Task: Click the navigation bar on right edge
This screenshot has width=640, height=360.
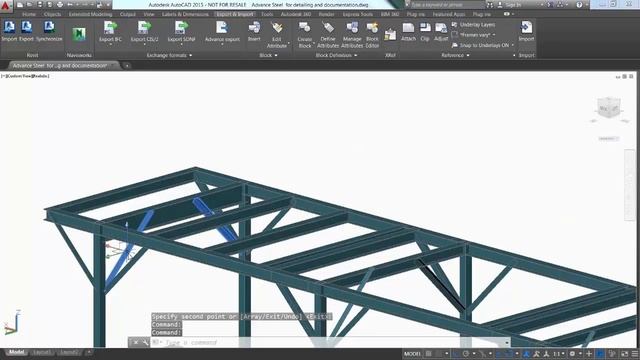Action: (x=630, y=185)
